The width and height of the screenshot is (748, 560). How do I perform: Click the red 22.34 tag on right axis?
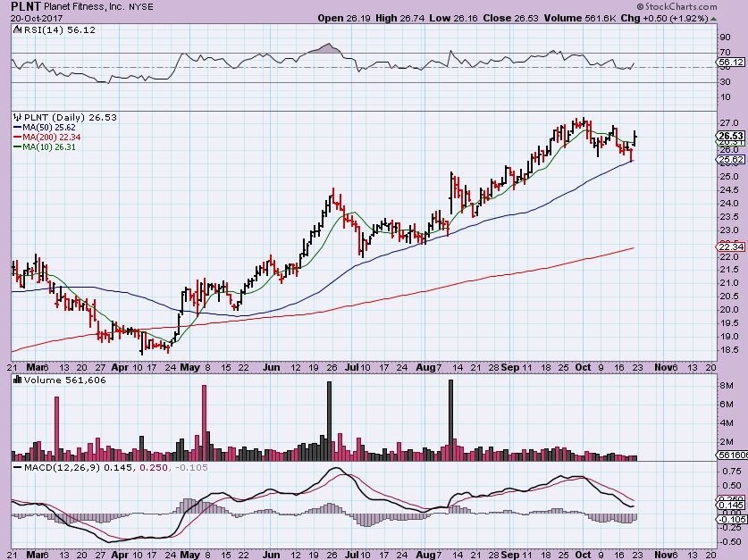731,247
